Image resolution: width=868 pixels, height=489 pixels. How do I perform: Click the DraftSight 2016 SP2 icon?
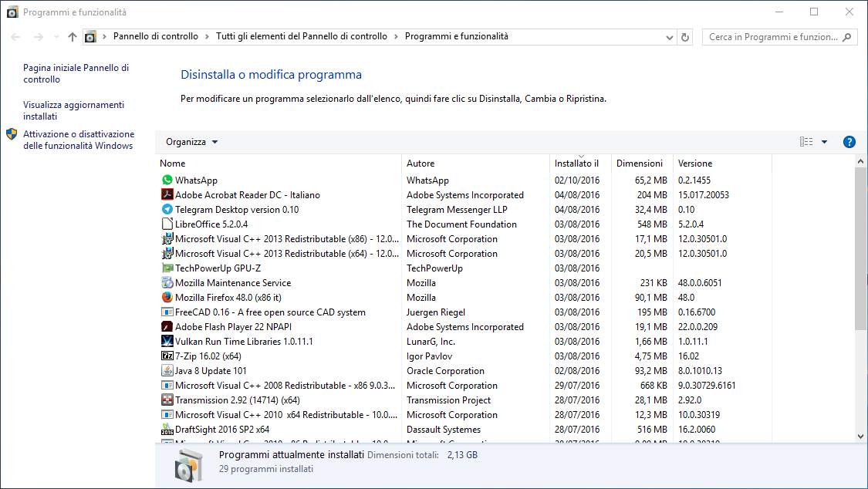click(167, 430)
